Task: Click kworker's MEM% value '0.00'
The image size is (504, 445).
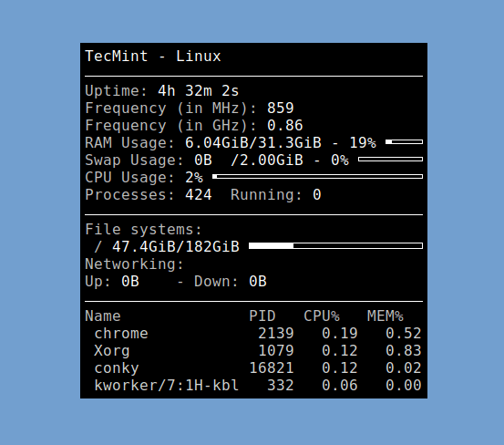Action: (404, 386)
